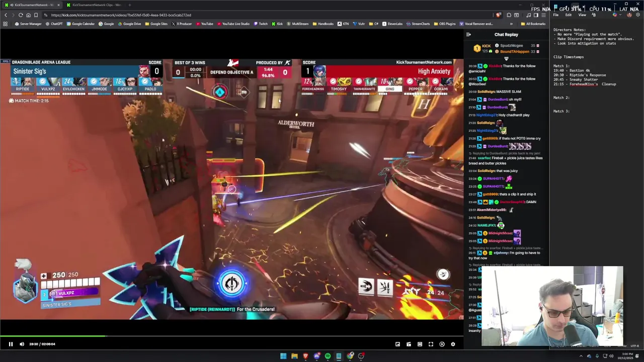This screenshot has height=362, width=644.
Task: Bookmark this page icon
Action: pyautogui.click(x=36, y=15)
